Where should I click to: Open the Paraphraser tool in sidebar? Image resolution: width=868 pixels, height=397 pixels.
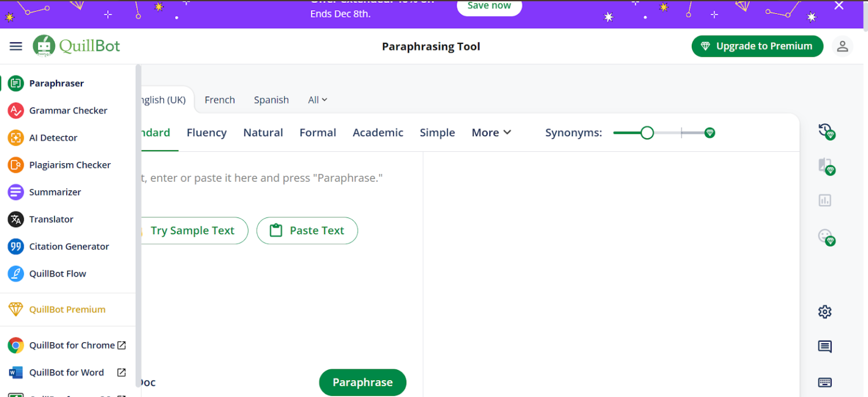coord(57,83)
